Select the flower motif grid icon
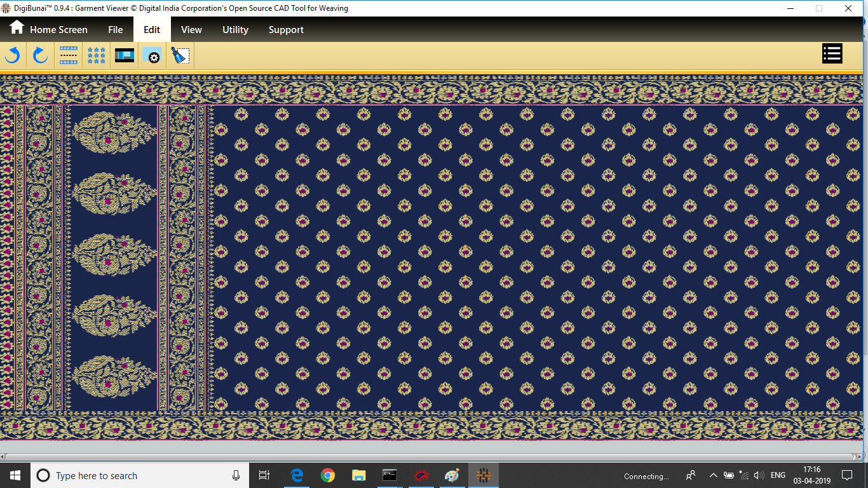Screen dimensions: 868x488 tap(97, 56)
